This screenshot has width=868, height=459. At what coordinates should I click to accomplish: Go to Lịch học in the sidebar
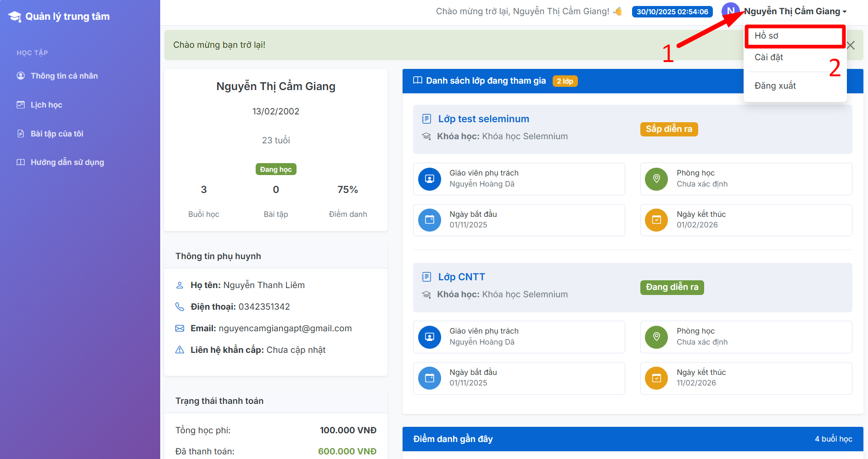pyautogui.click(x=46, y=105)
